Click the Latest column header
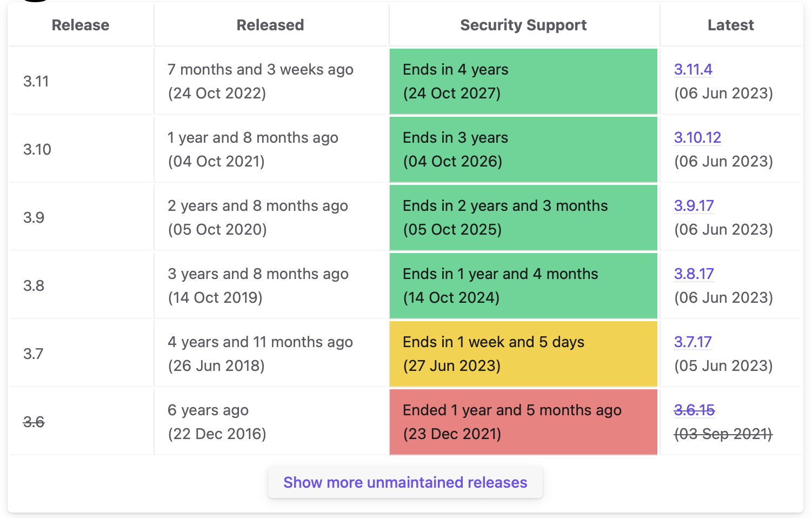812x518 pixels. tap(730, 25)
